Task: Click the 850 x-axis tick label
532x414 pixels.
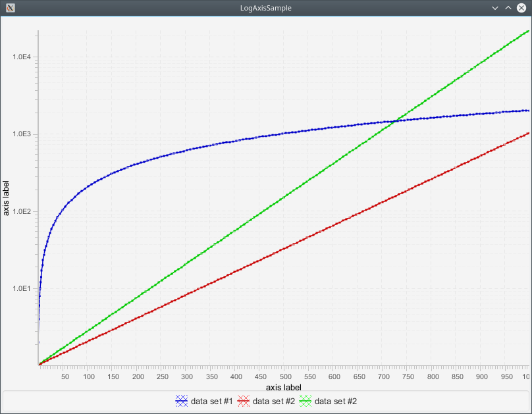Action: pos(458,376)
